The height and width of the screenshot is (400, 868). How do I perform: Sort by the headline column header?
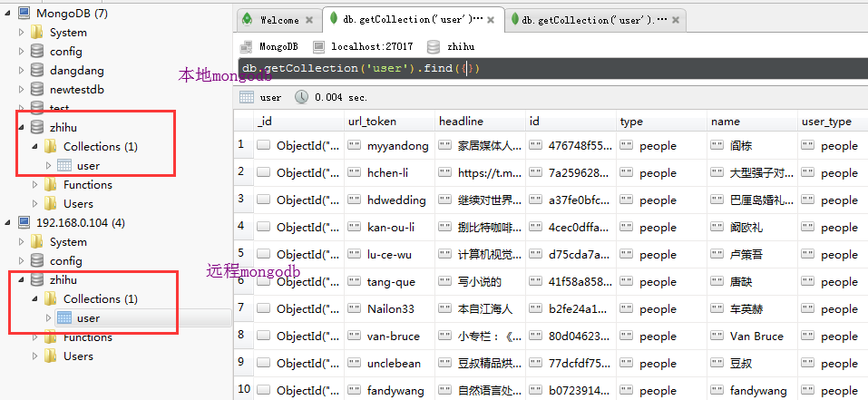(x=480, y=122)
